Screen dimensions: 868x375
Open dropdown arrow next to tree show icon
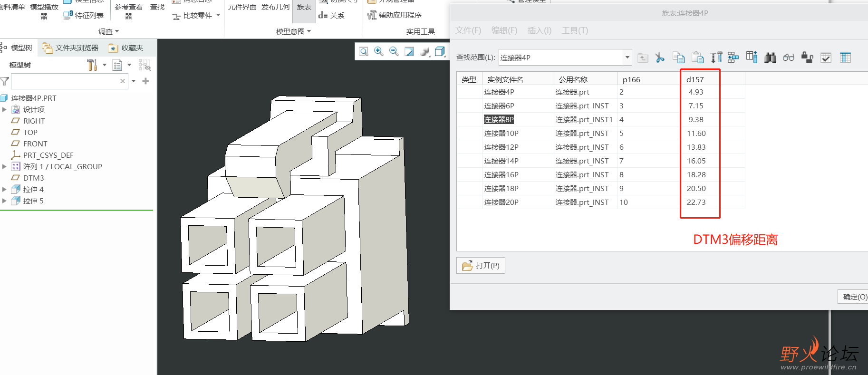[129, 65]
